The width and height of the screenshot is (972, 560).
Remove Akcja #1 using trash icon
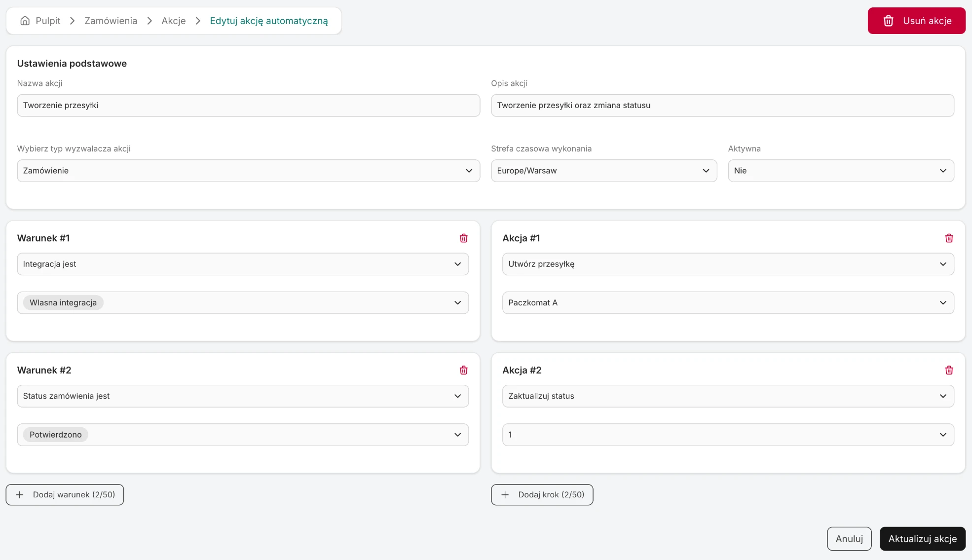(x=949, y=238)
